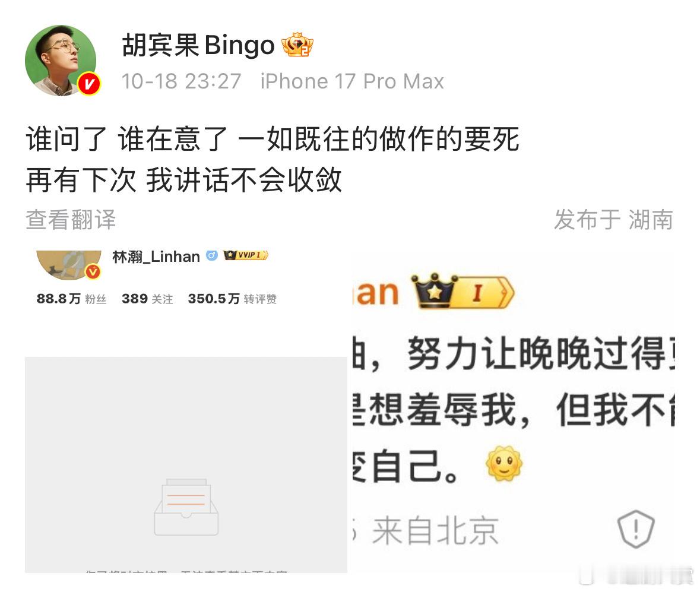The width and height of the screenshot is (700, 592).
Task: Tap the blue male gender icon
Action: [211, 255]
